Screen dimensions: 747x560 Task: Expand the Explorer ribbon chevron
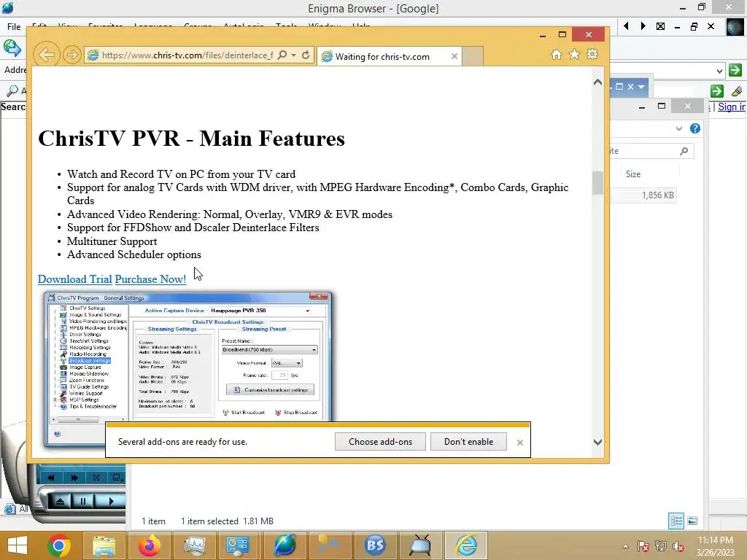[679, 128]
